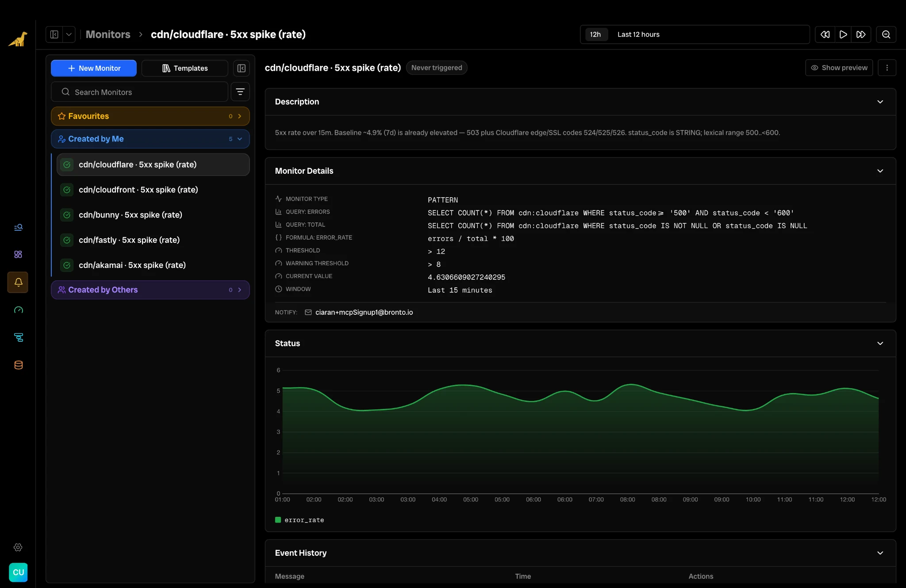Screen dimensions: 906x588
Task: Select cdn/bunny 5xx spike monitor
Action: coord(153,215)
